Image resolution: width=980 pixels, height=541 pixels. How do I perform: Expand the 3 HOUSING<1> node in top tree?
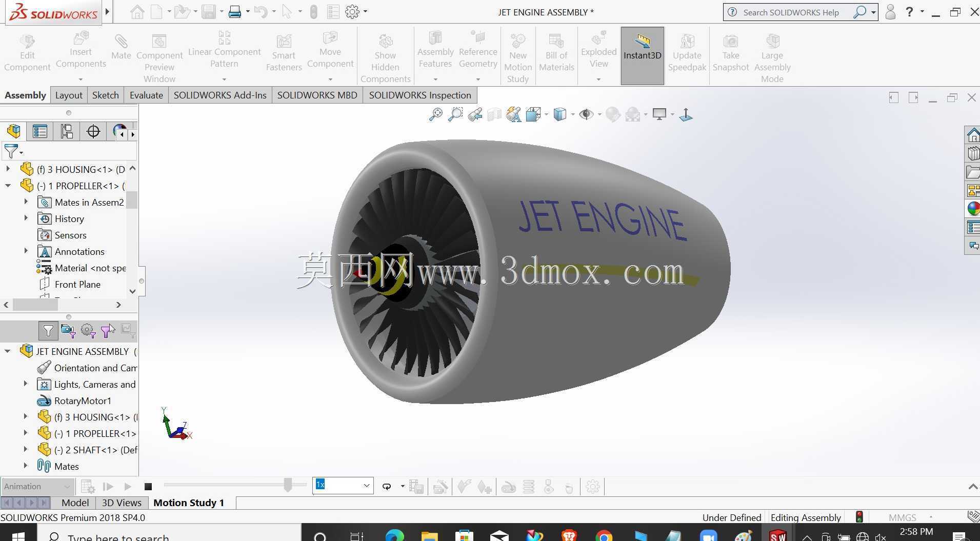click(8, 169)
